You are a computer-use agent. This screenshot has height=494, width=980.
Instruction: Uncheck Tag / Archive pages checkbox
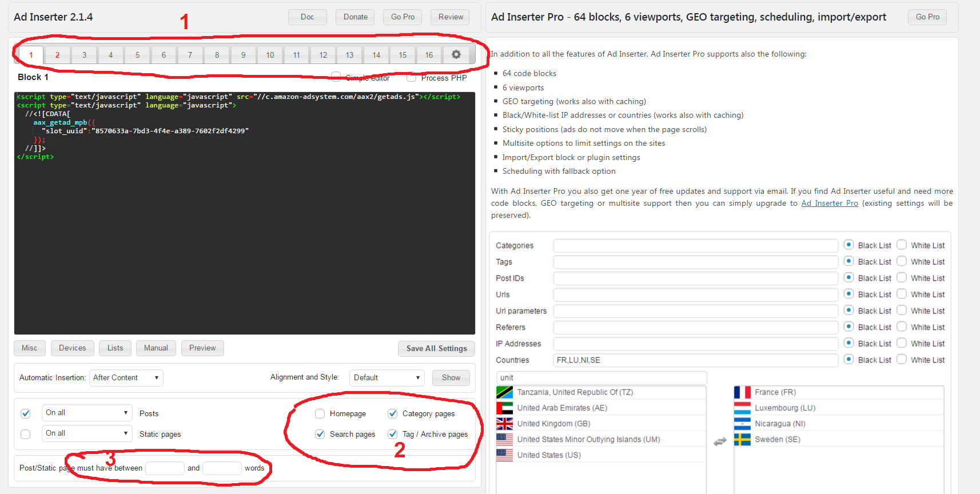pyautogui.click(x=393, y=434)
